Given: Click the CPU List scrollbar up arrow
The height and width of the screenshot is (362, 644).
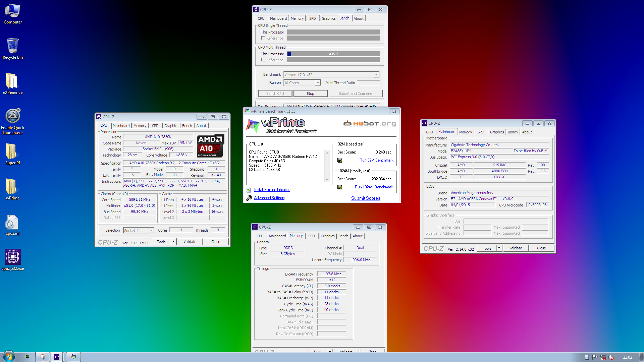Looking at the screenshot, I should [327, 153].
